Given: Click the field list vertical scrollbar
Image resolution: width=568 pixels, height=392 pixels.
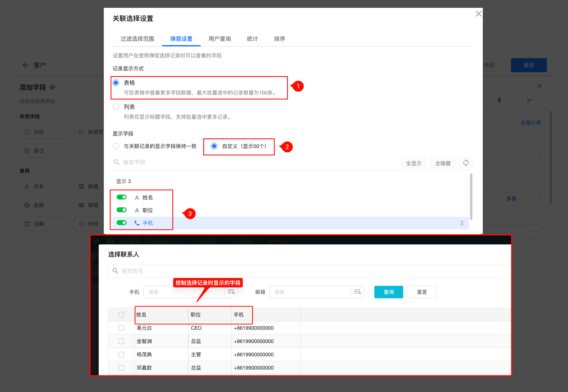Looking at the screenshot, I should click(x=471, y=197).
